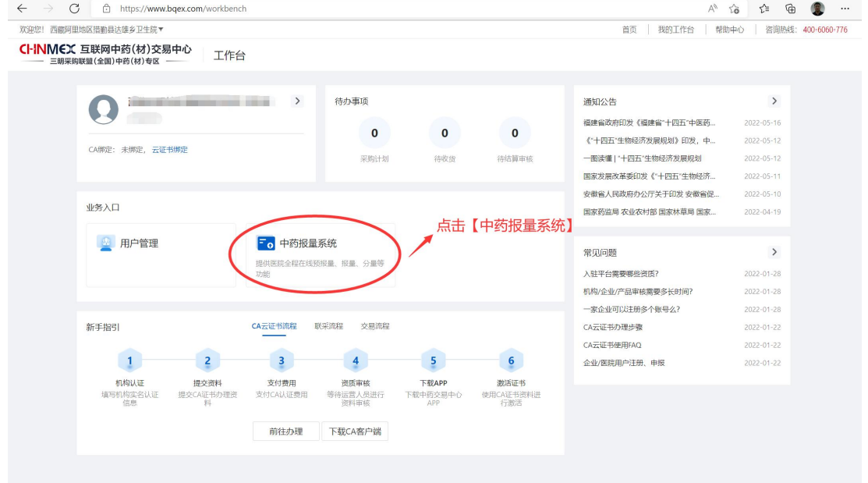Click step 5 下载APP hexagon
The width and height of the screenshot is (868, 483).
(x=433, y=360)
